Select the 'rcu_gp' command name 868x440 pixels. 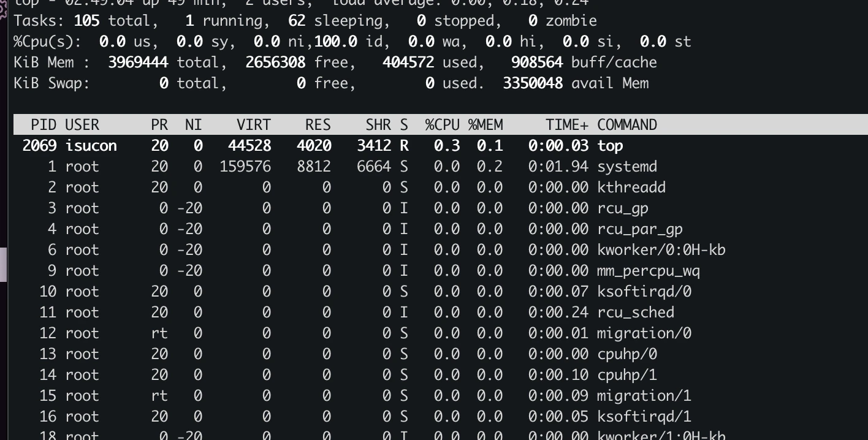623,208
